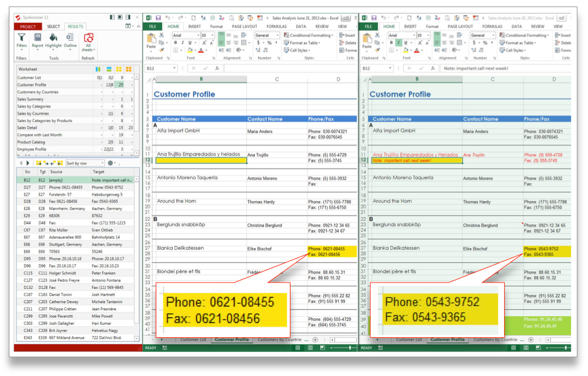Click Format Painter in the left Excel window
Image resolution: width=588 pixels, height=376 pixels.
tap(161, 50)
